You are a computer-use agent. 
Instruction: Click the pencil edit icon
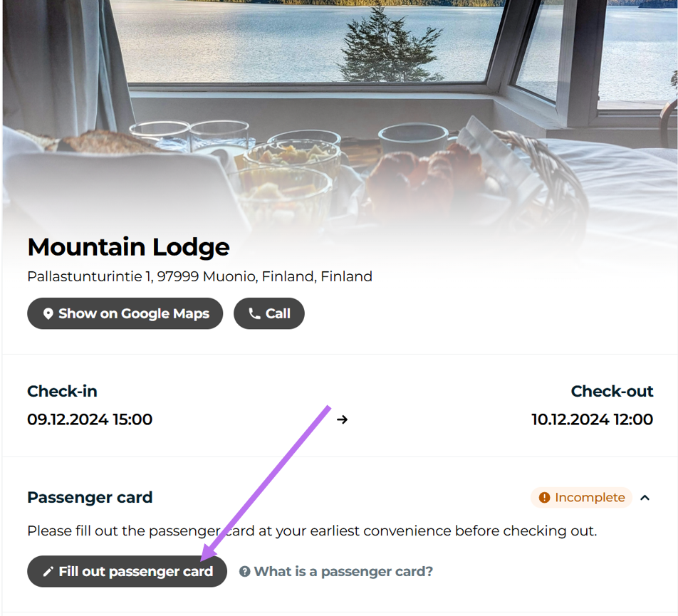(48, 572)
